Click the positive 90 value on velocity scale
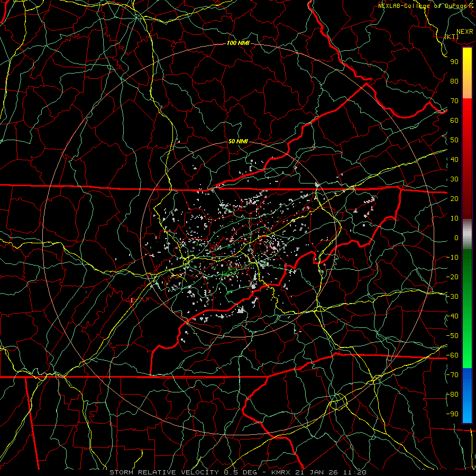The width and height of the screenshot is (476, 476). 454,62
